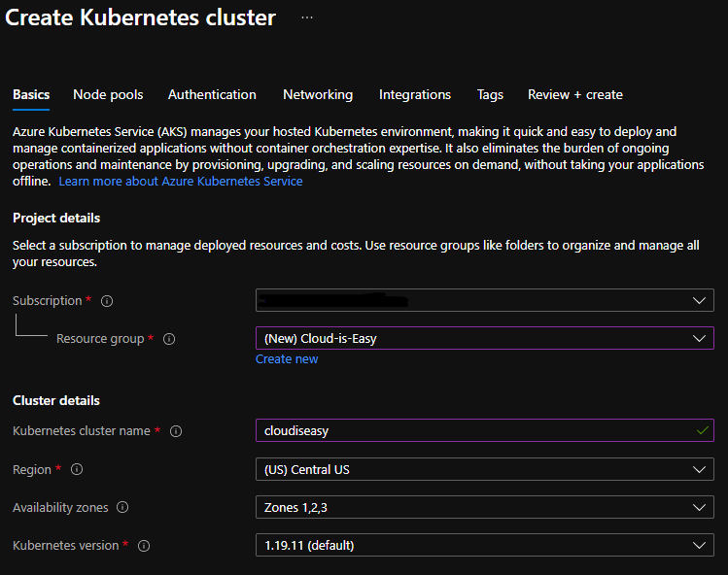728x575 pixels.
Task: Open Learn more about Azure Kubernetes Service link
Action: coord(181,181)
